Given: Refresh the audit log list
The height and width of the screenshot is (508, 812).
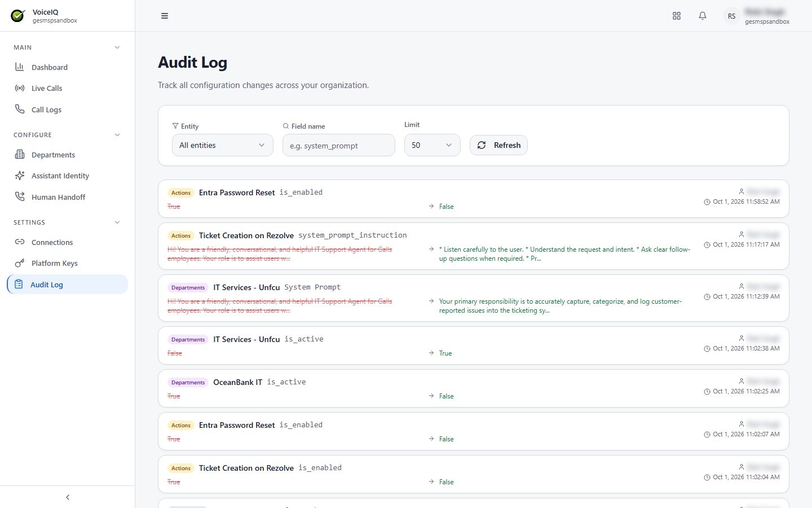Looking at the screenshot, I should pos(498,145).
